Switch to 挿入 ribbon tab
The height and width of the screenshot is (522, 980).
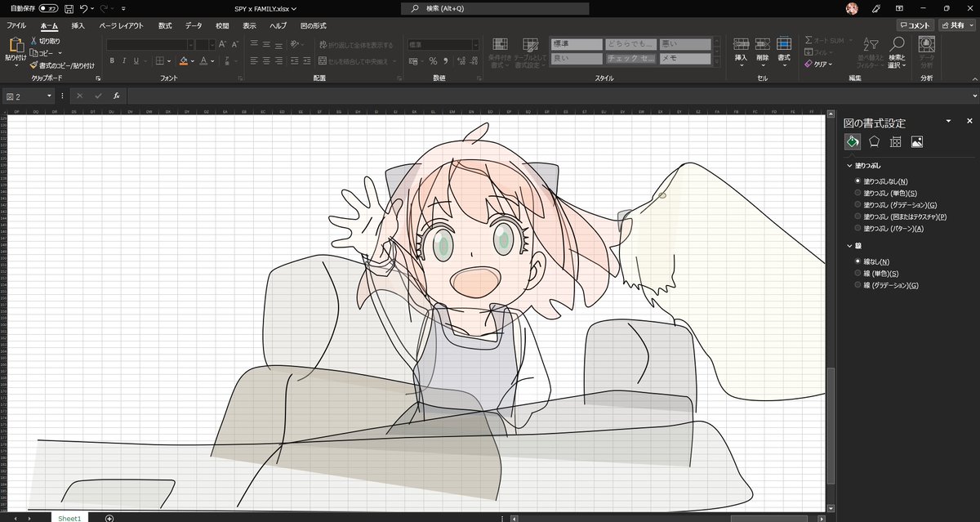tap(78, 25)
